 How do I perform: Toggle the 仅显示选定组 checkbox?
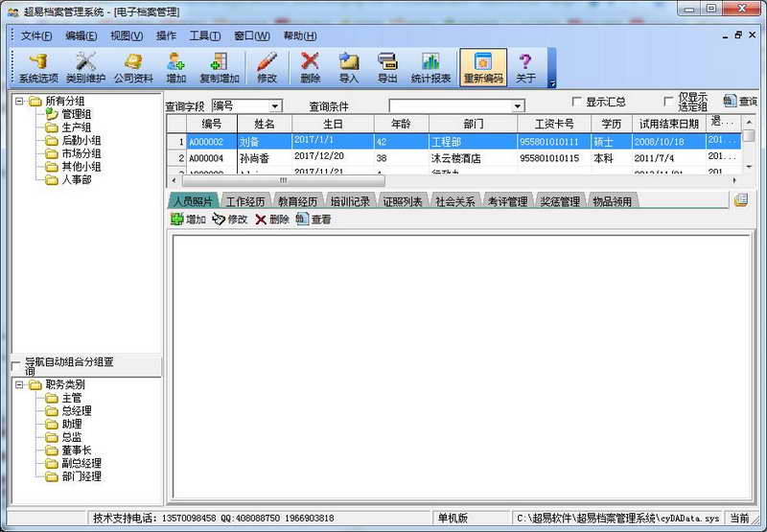click(x=668, y=102)
